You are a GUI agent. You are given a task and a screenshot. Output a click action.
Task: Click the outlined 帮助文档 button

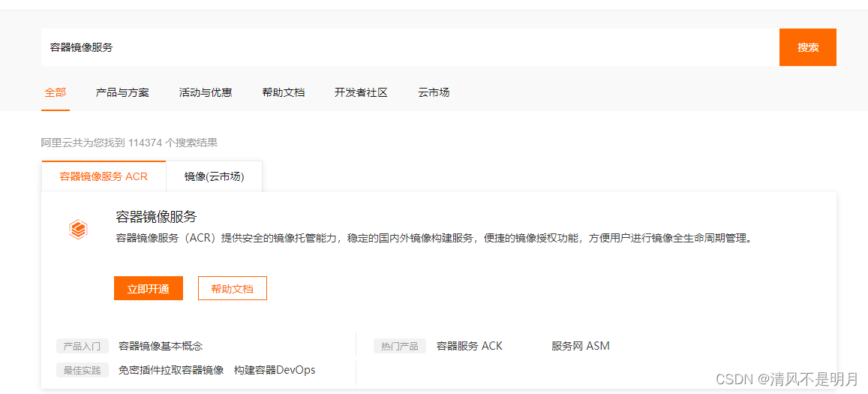(233, 288)
